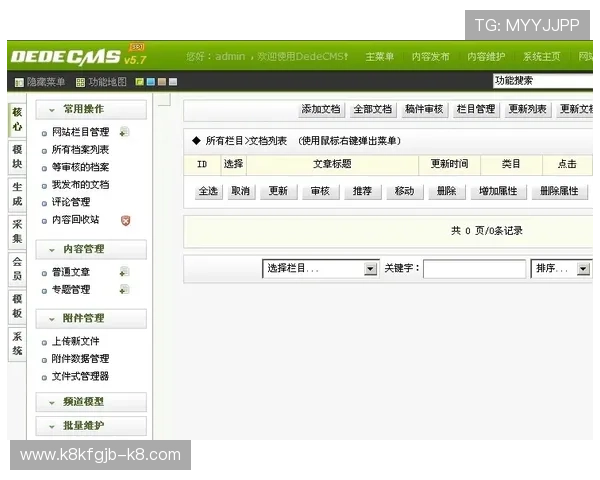This screenshot has height=480, width=600.
Task: Focus the 功能搜索 search field
Action: point(543,81)
